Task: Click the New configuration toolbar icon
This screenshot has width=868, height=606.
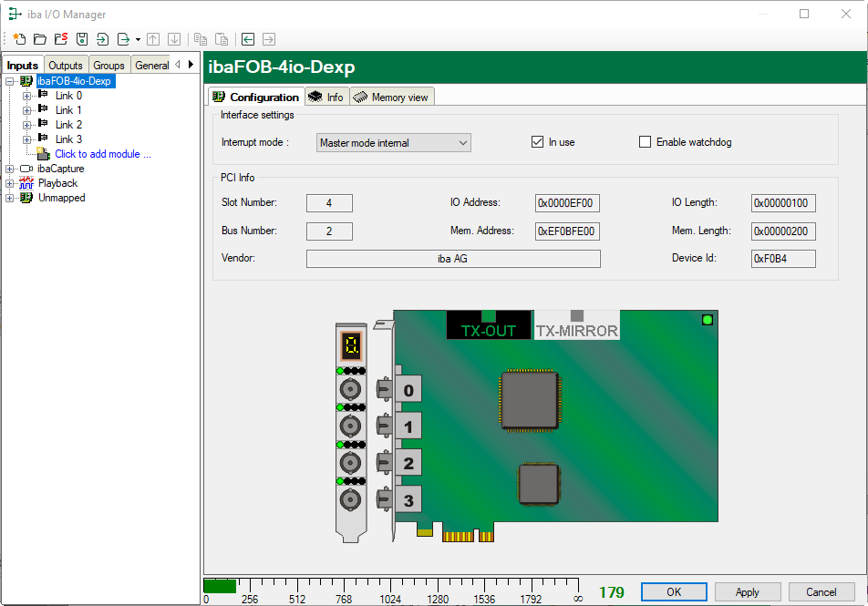Action: 18,39
